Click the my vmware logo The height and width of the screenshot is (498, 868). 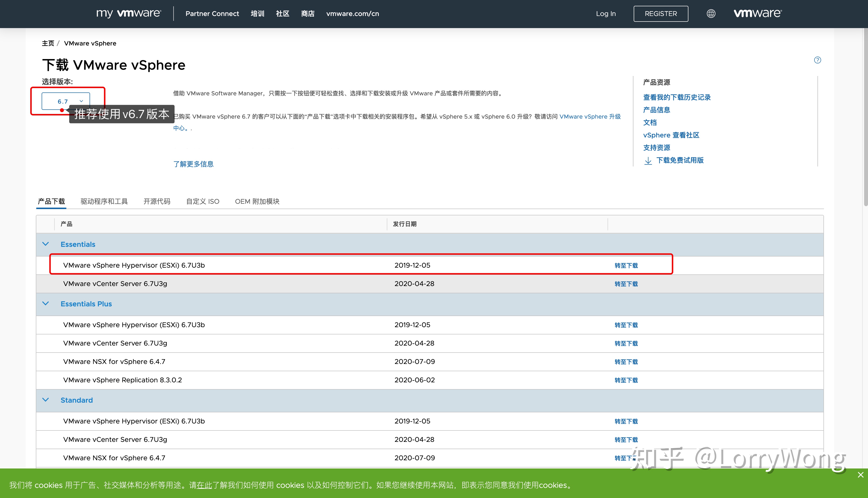129,13
